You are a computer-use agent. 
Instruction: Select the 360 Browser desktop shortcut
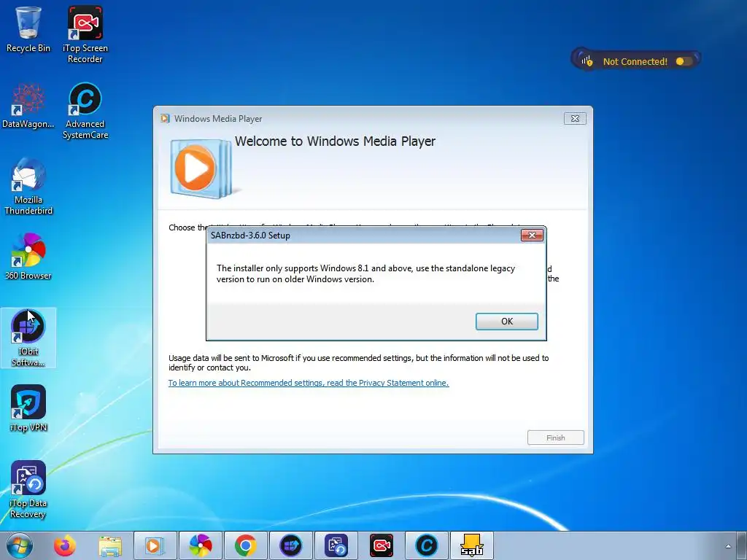pos(28,256)
